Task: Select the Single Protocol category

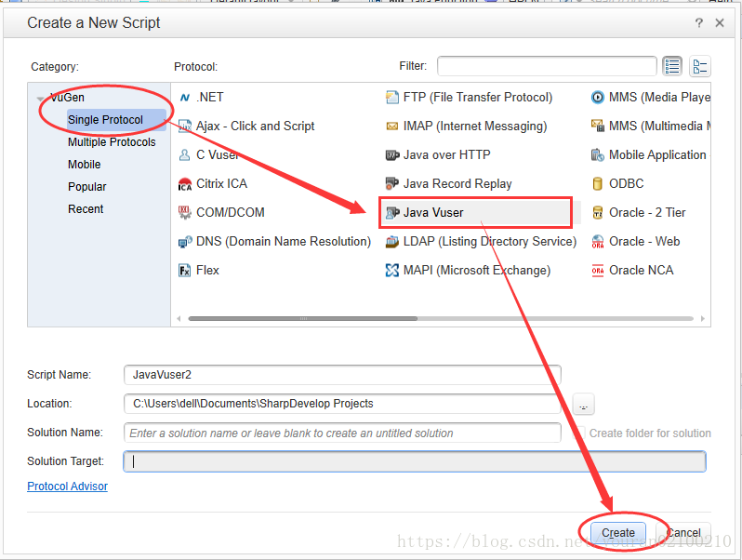Action: point(105,120)
